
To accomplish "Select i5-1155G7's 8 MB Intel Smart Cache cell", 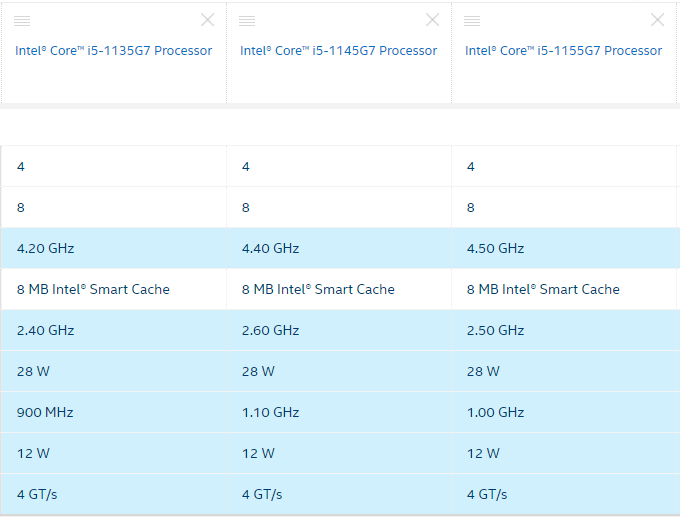I will [x=564, y=289].
